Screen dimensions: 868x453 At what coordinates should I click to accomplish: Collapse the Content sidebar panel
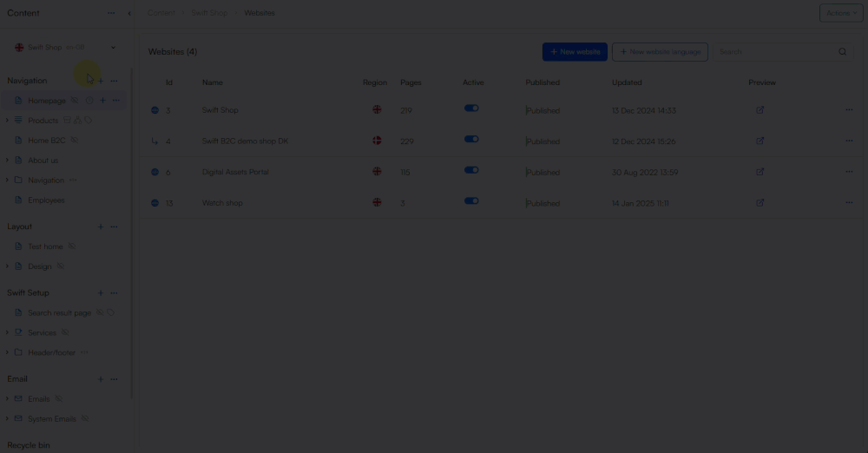[129, 13]
